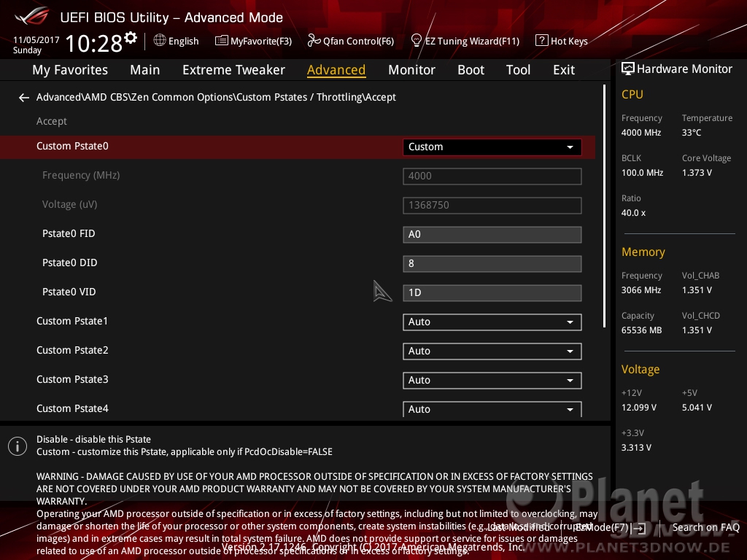Edit the Pstate0 VID field
The width and height of the screenshot is (747, 560).
pyautogui.click(x=492, y=292)
